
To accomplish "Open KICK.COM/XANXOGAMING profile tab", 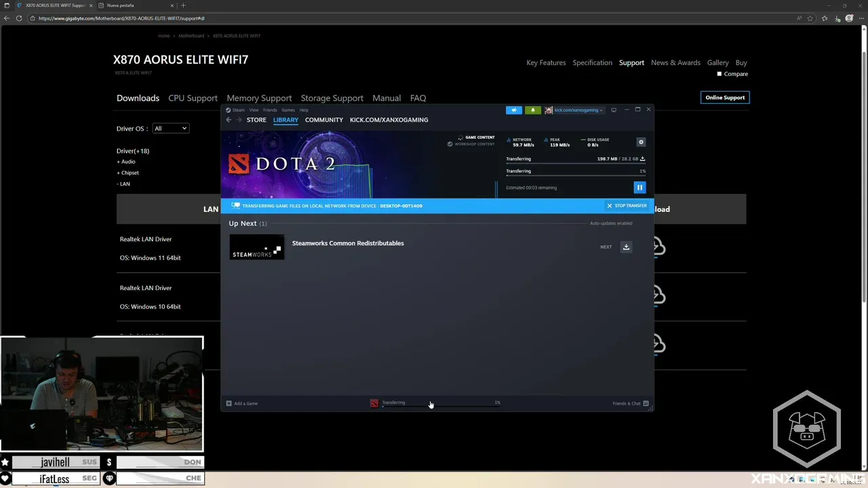I will (x=389, y=120).
